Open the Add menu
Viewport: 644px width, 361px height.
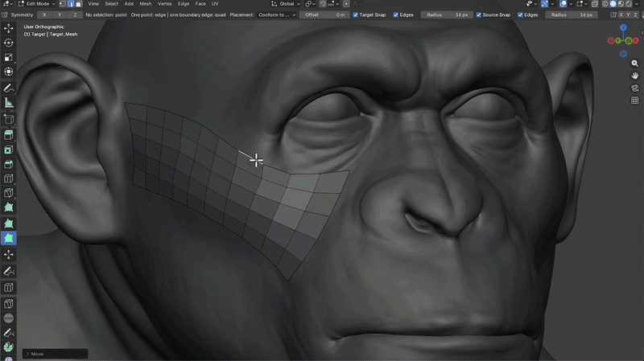click(129, 4)
